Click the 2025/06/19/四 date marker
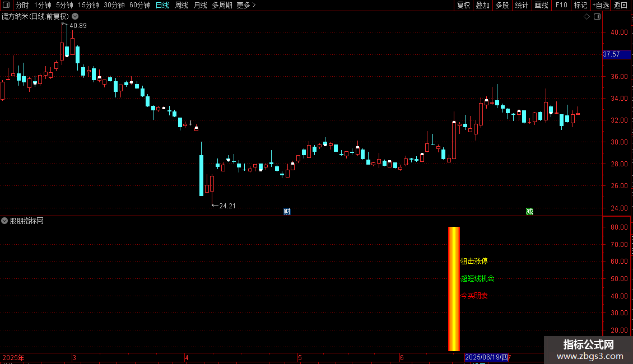 pyautogui.click(x=486, y=357)
